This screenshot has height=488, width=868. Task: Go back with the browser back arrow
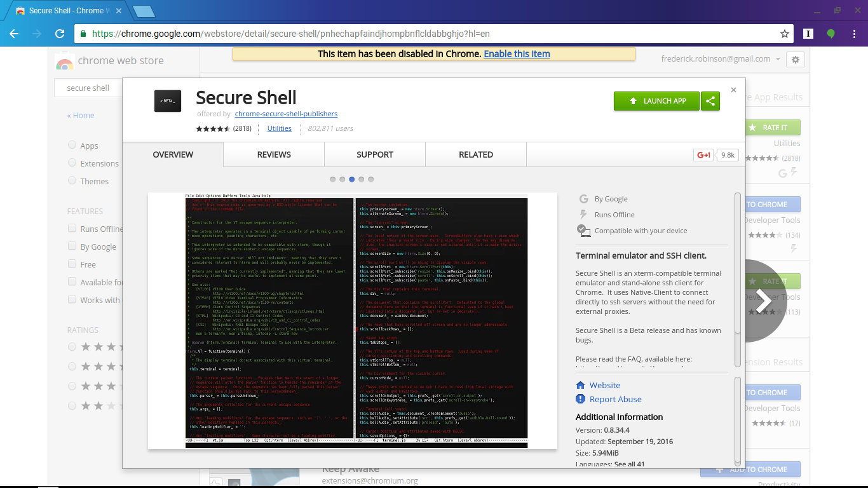point(14,34)
